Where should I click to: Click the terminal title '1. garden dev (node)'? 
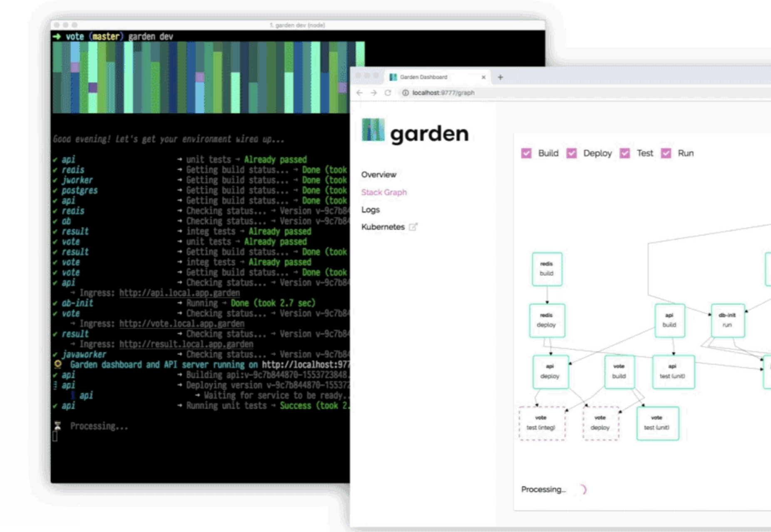[297, 25]
